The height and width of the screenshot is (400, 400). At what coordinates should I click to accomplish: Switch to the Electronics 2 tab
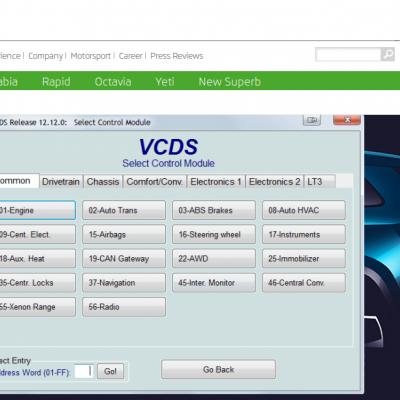[x=275, y=182]
